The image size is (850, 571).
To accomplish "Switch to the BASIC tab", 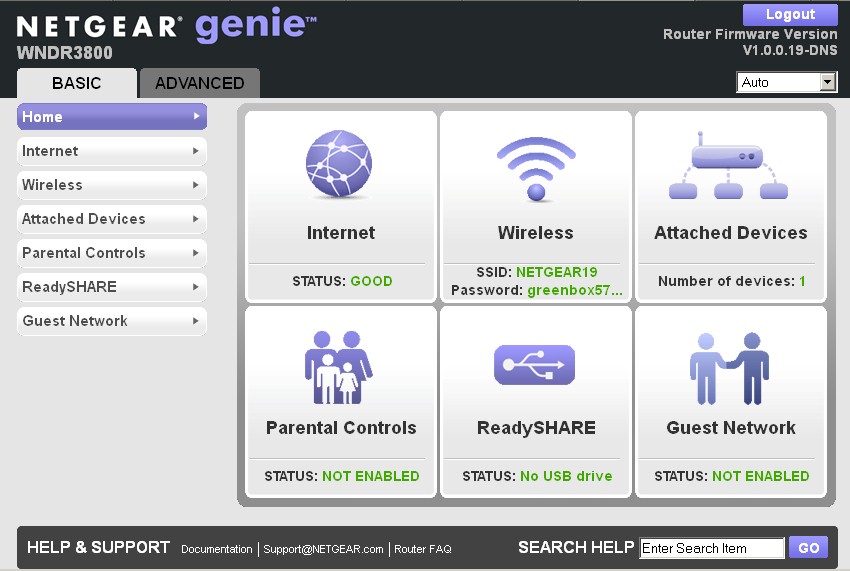I will [x=76, y=83].
